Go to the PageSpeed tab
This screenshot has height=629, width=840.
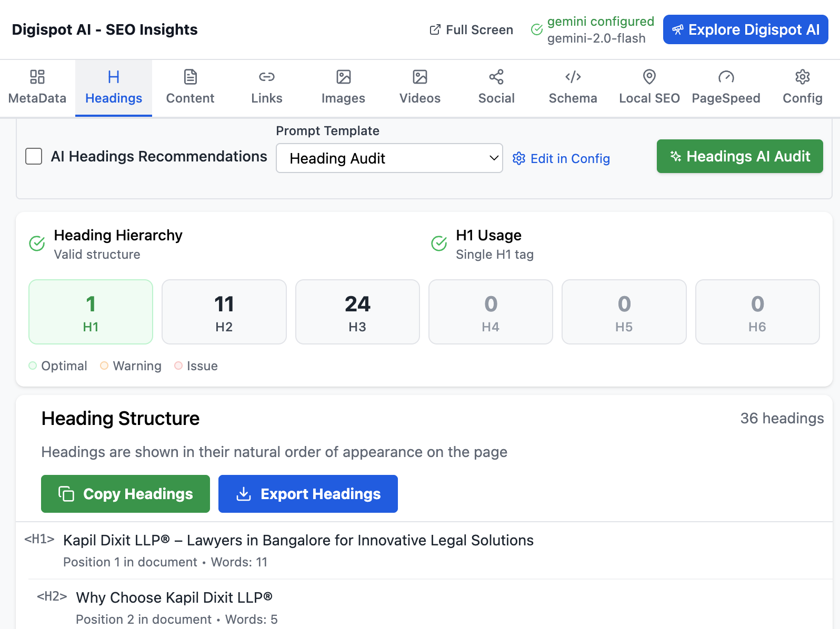coord(726,88)
